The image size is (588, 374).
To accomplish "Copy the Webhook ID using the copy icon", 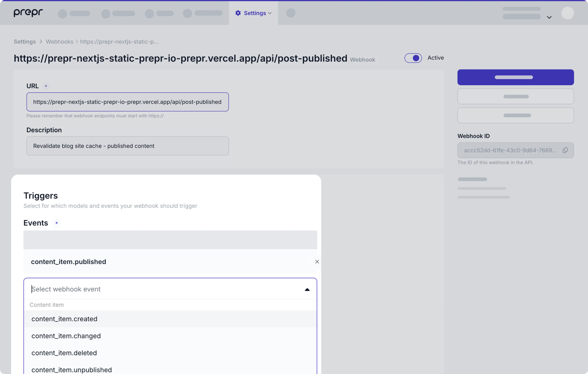I will tap(565, 150).
